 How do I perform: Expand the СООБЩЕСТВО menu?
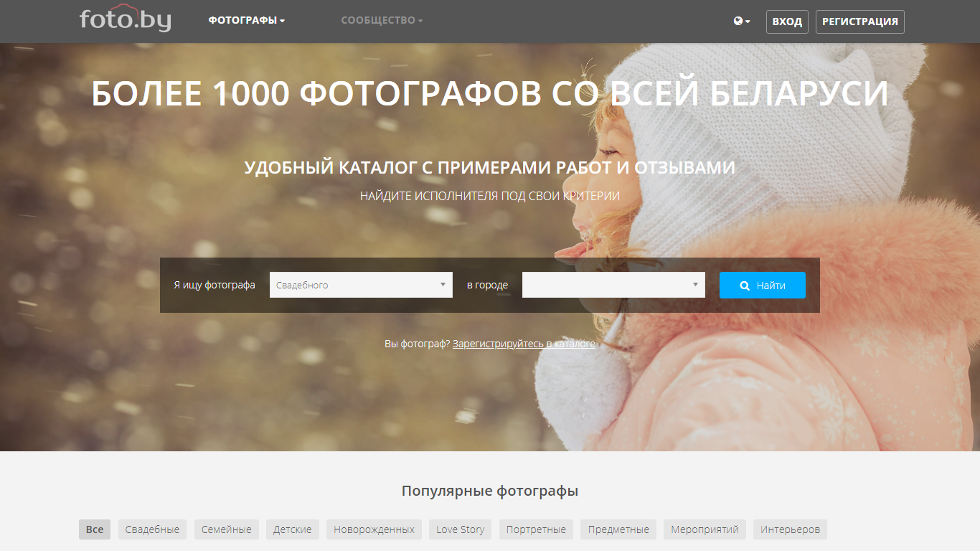(382, 21)
